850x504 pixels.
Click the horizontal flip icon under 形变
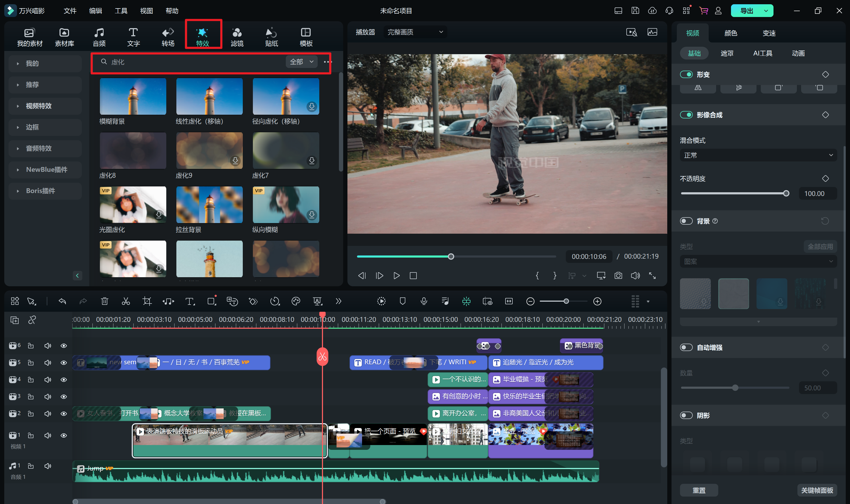pos(698,88)
